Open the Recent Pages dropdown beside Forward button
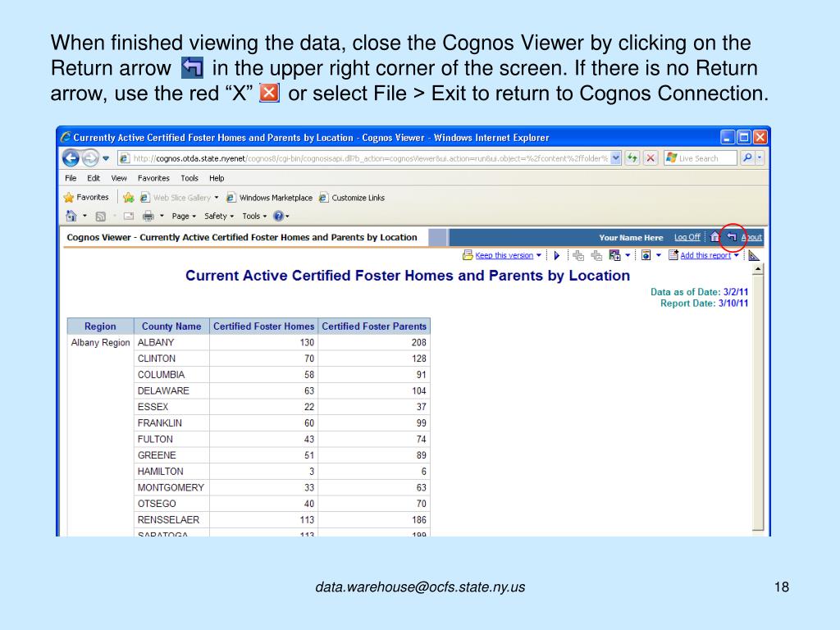Viewport: 840px width, 630px height. coord(106,158)
